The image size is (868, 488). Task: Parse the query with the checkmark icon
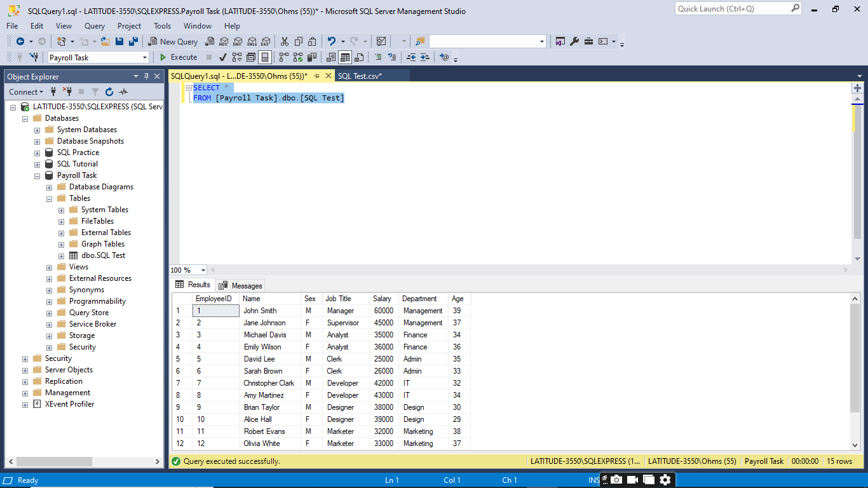tap(222, 57)
